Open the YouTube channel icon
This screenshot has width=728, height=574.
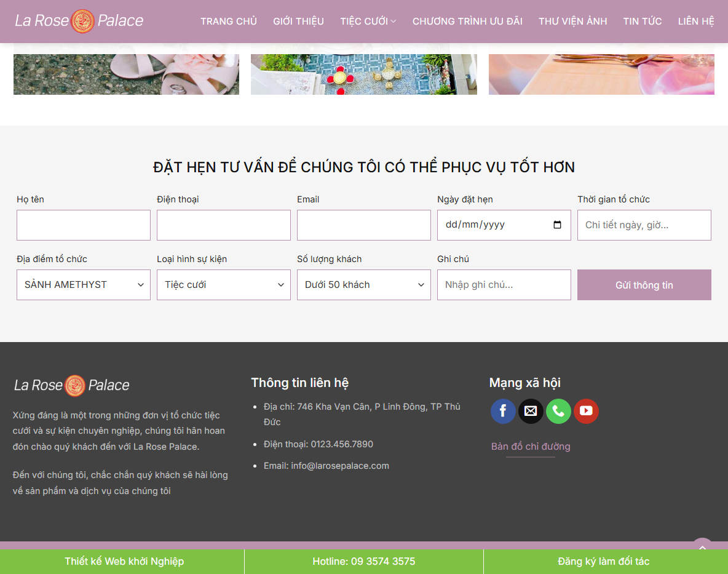pyautogui.click(x=586, y=411)
